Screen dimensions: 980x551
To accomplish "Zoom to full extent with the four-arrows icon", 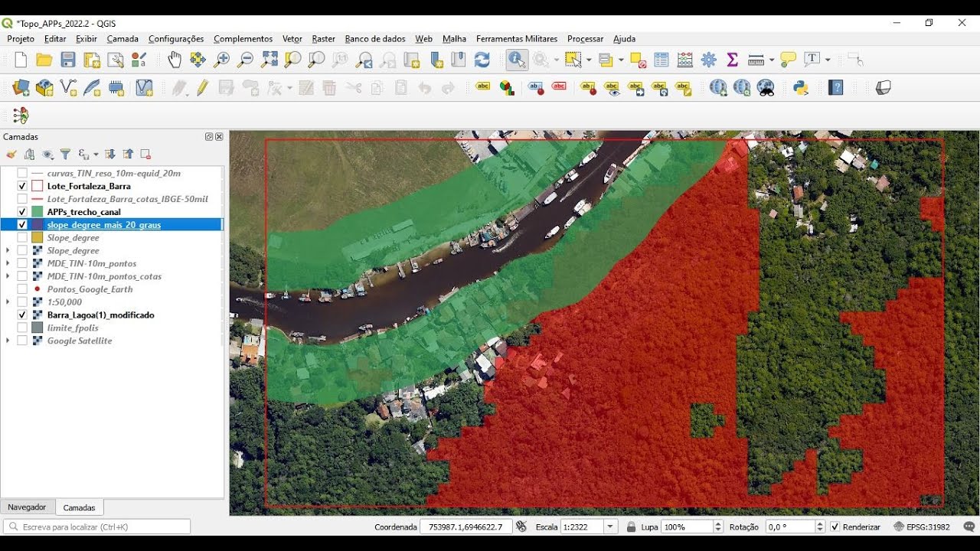I will 269,60.
